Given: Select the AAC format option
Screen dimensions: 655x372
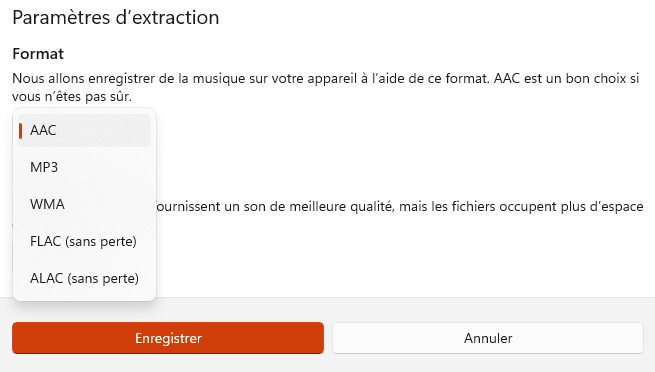Looking at the screenshot, I should [x=84, y=130].
